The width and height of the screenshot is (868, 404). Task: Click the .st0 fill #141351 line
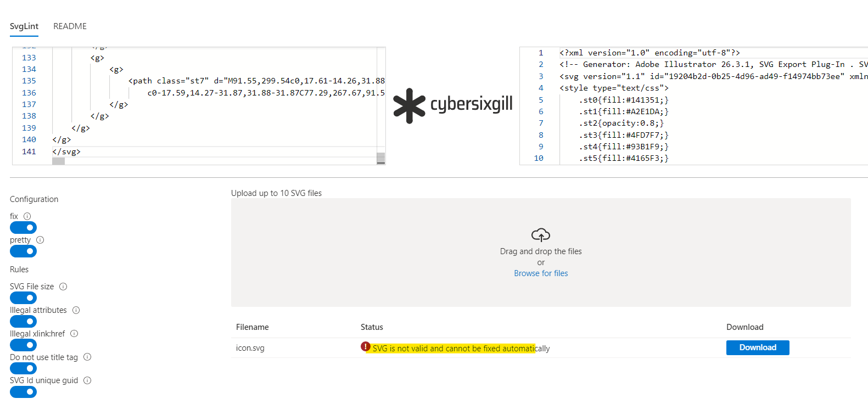tap(624, 100)
